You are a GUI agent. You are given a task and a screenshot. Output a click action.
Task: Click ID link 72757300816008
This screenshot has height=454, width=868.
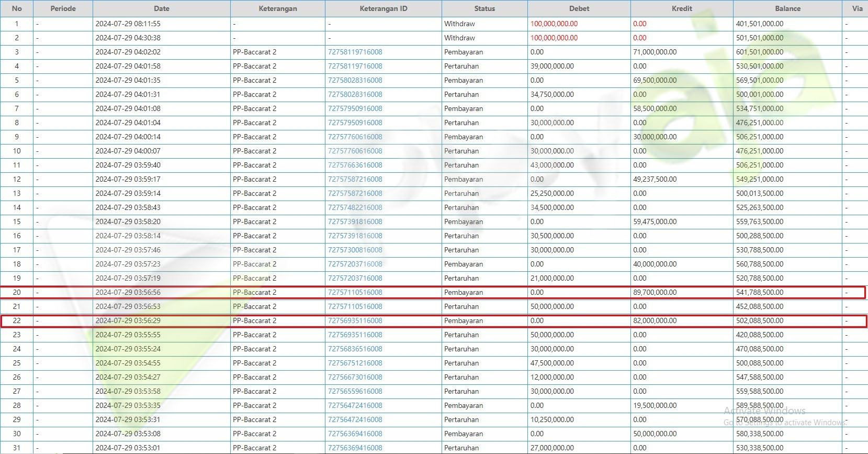tap(355, 250)
